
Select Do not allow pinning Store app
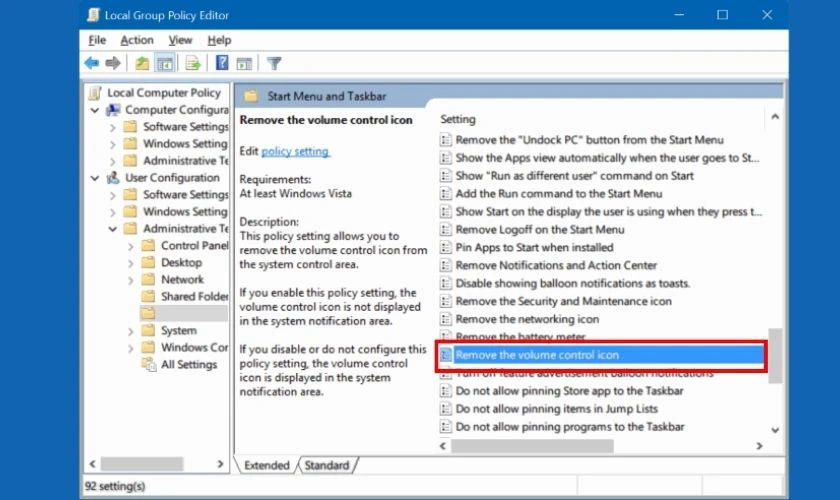point(569,391)
